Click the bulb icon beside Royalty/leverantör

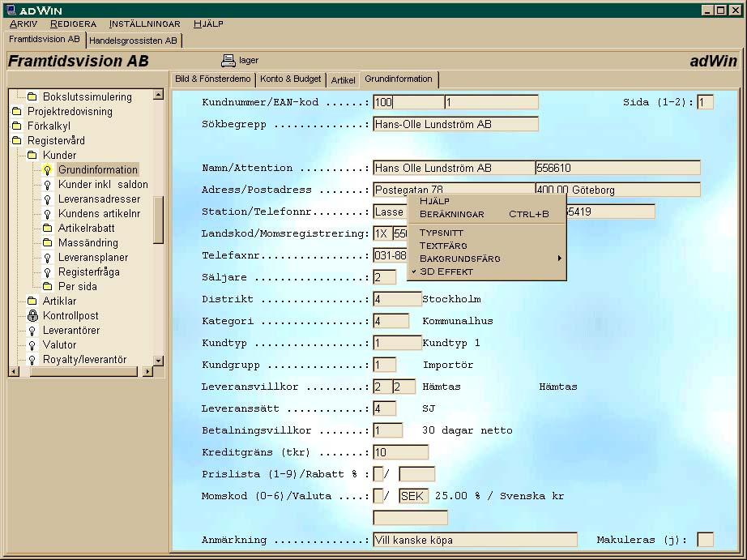pos(32,360)
